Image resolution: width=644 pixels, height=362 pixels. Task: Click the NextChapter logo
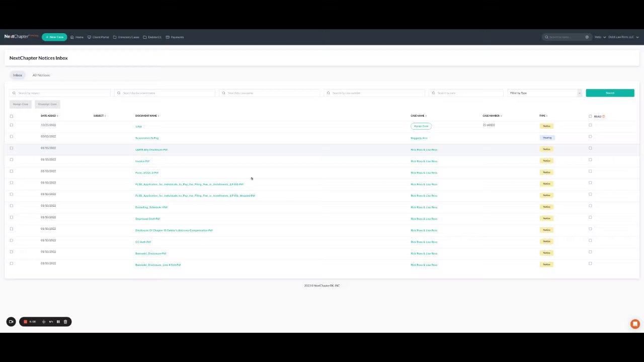pos(21,36)
